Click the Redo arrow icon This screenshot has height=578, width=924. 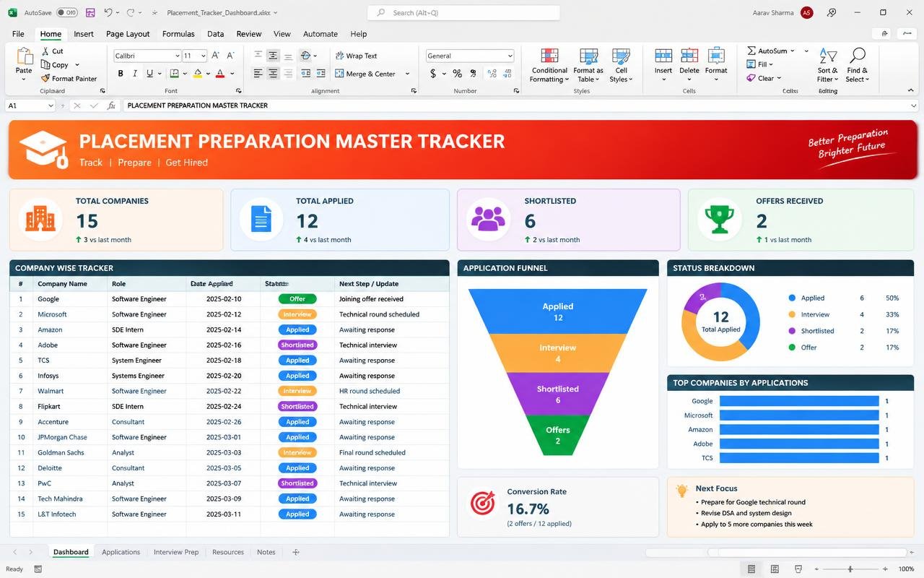point(131,12)
